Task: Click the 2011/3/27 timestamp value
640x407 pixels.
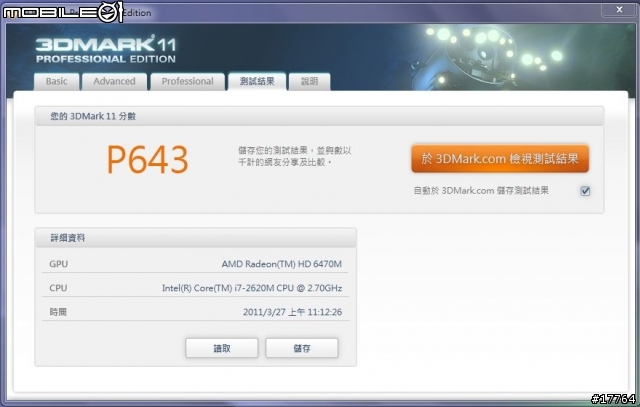Action: (292, 312)
